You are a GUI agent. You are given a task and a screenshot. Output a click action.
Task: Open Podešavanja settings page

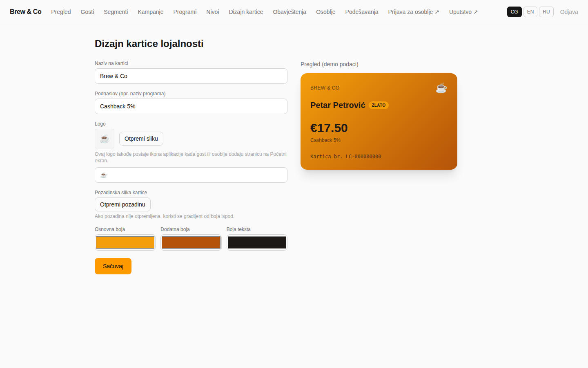click(362, 12)
